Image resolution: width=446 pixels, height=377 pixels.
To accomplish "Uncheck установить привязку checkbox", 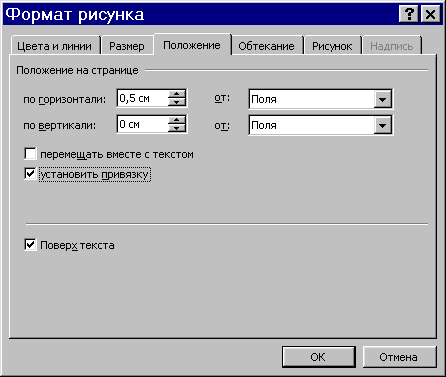I will 30,174.
